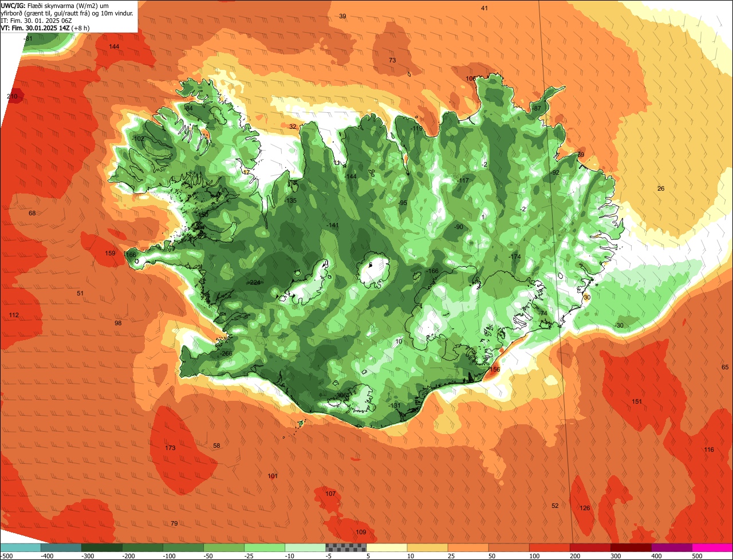Click the map value '-102' in the Westfjords

point(138,139)
